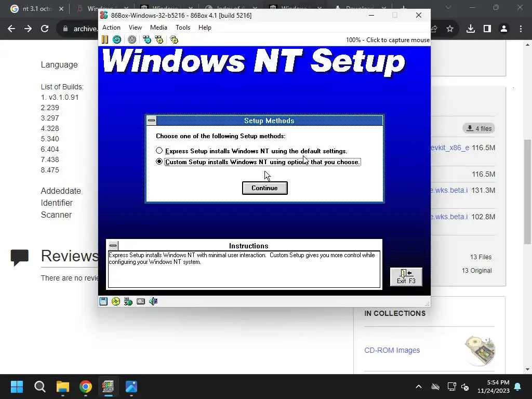Screen dimensions: 532x399
Task: Click '100% - Click to capture mouse' text
Action: tap(388, 40)
